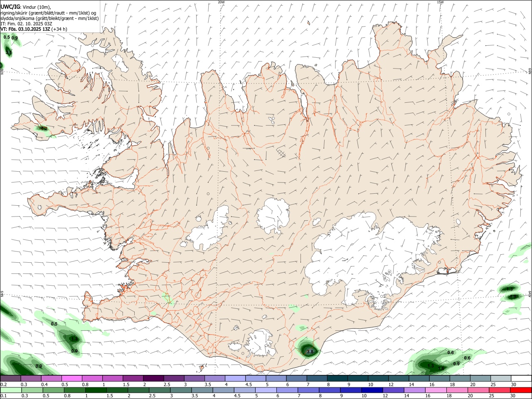Click the dark green rain cell labeled 3.8
The height and width of the screenshot is (399, 532).
308,349
